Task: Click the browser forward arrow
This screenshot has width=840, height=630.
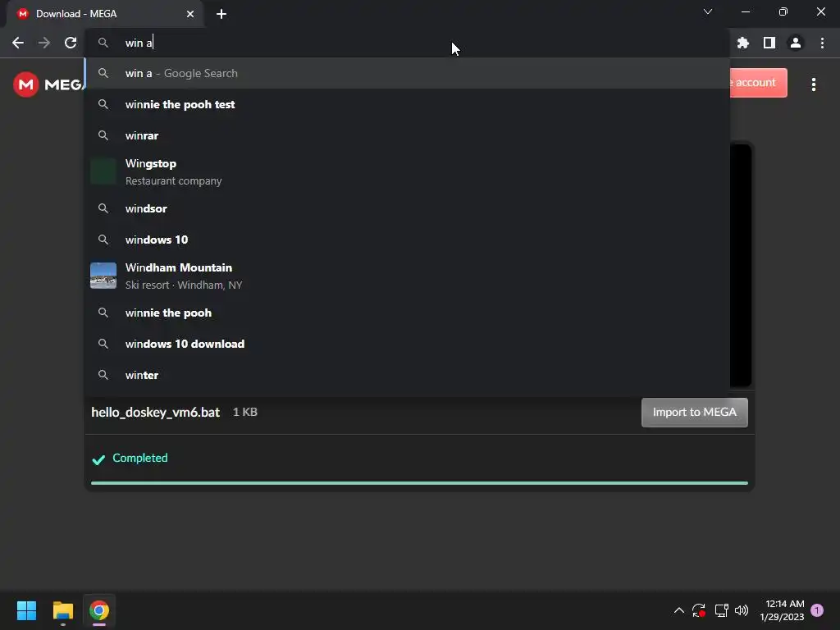Action: [44, 43]
